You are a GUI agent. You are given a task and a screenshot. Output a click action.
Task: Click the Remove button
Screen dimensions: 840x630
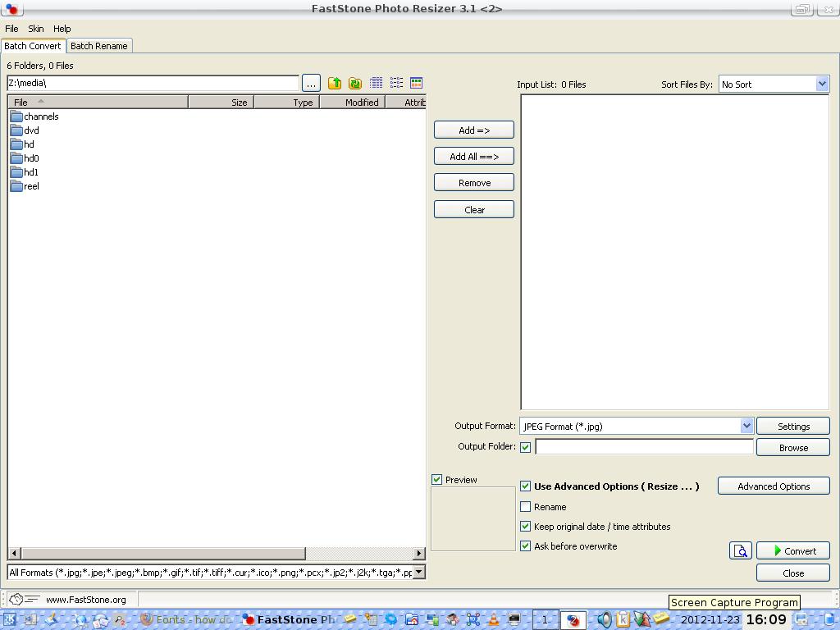[x=474, y=183]
